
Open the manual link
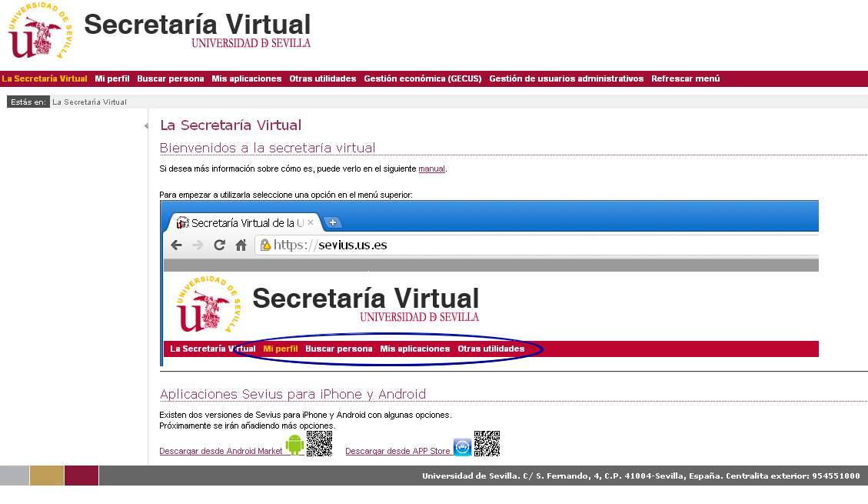tap(432, 169)
